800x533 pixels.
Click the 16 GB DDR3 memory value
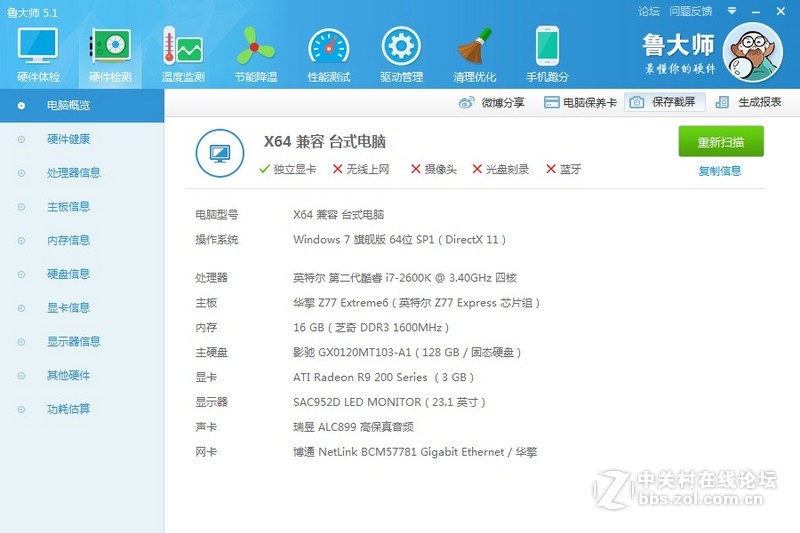[371, 327]
